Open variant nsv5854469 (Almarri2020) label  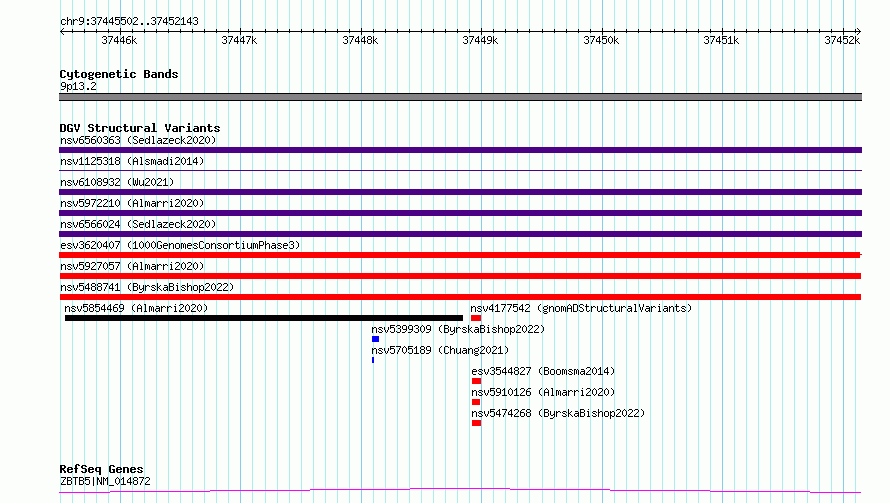[x=136, y=308]
